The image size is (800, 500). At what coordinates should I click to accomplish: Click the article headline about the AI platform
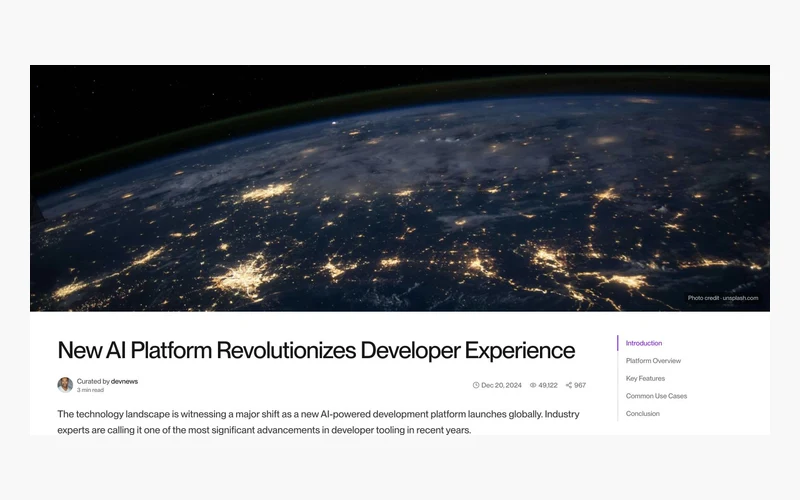pyautogui.click(x=316, y=351)
